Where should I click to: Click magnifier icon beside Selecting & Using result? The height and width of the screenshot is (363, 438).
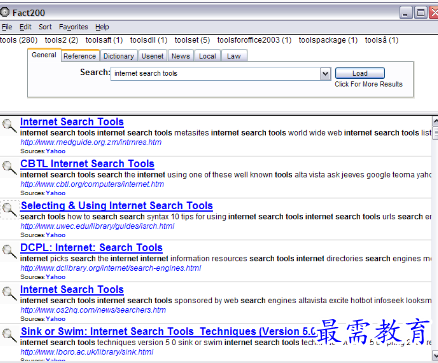tap(9, 210)
